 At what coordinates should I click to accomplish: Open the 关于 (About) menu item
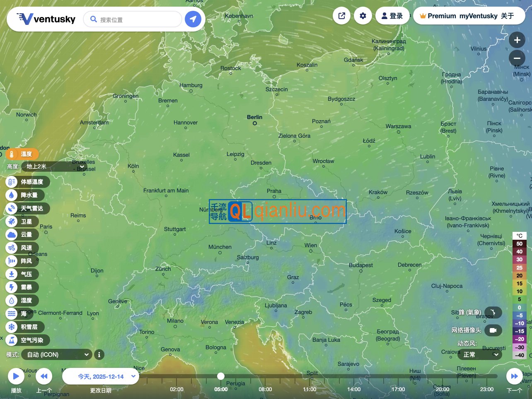[507, 16]
